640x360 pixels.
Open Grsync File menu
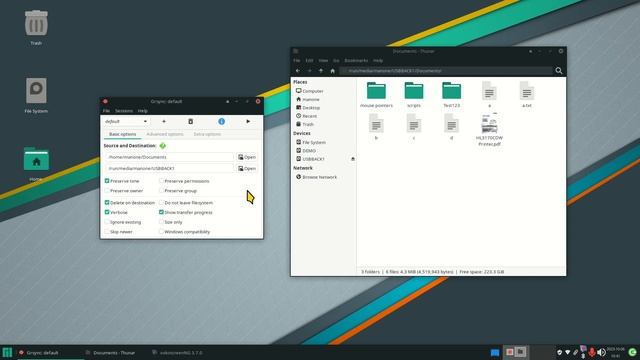pos(106,111)
